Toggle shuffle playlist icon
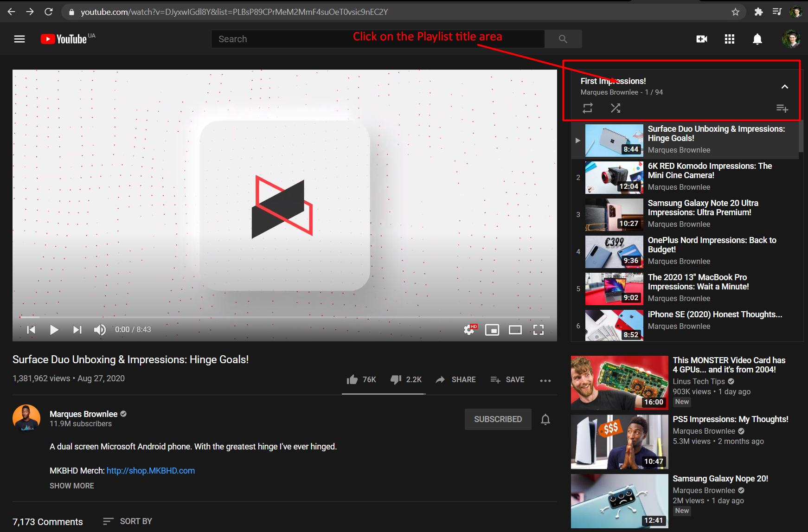Screen dimensions: 808x532 pos(616,108)
